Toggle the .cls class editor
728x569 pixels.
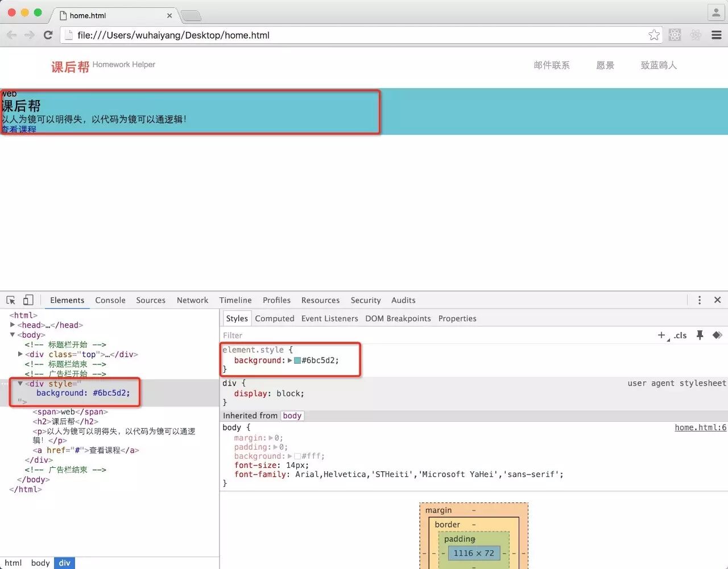680,335
